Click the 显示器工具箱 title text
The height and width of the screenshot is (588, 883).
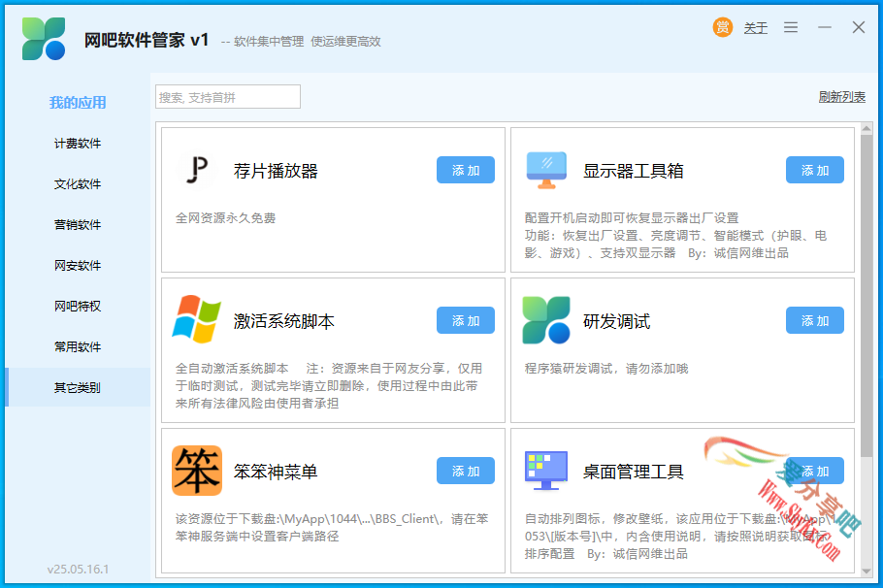click(x=634, y=171)
